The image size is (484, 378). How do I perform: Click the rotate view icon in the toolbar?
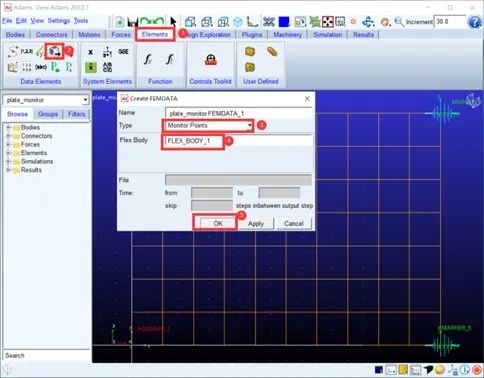pos(368,22)
